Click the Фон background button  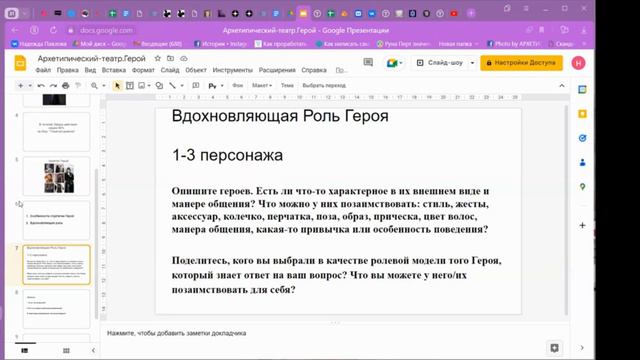(238, 86)
